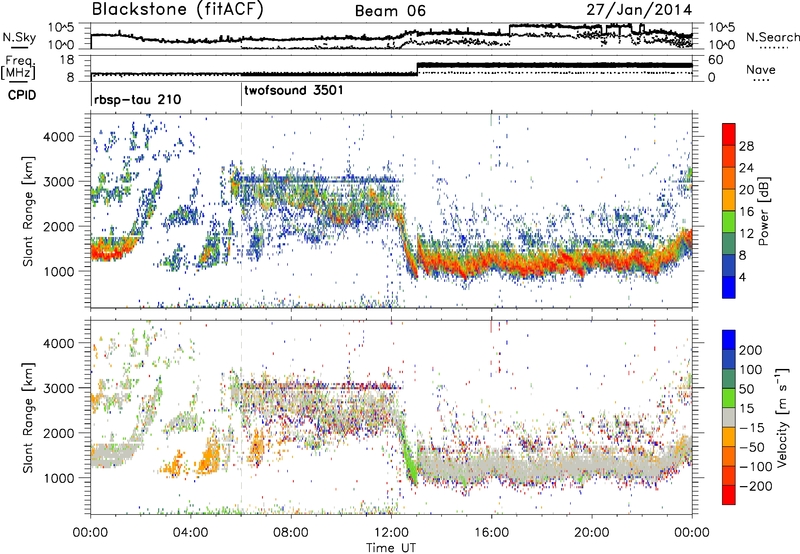Screen dimensions: 800x554
Task: Click the '04:00' time axis label
Action: coord(190,533)
